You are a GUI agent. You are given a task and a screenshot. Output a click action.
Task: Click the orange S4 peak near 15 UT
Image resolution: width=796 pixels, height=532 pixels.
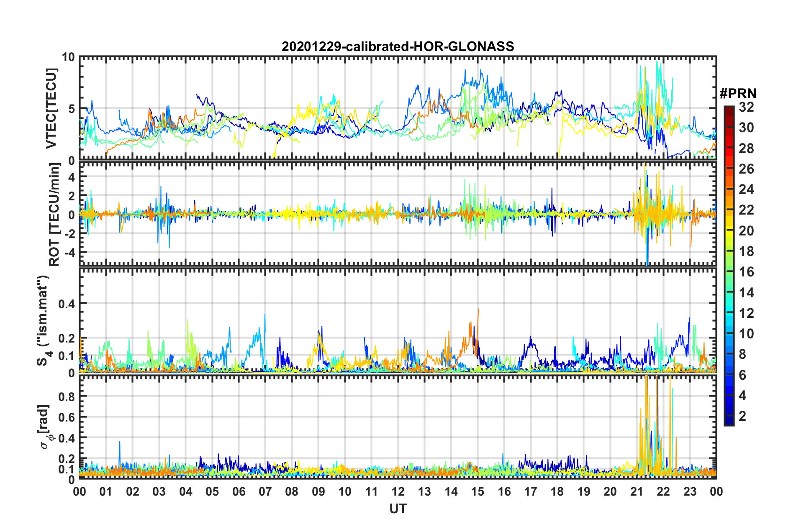(478, 312)
